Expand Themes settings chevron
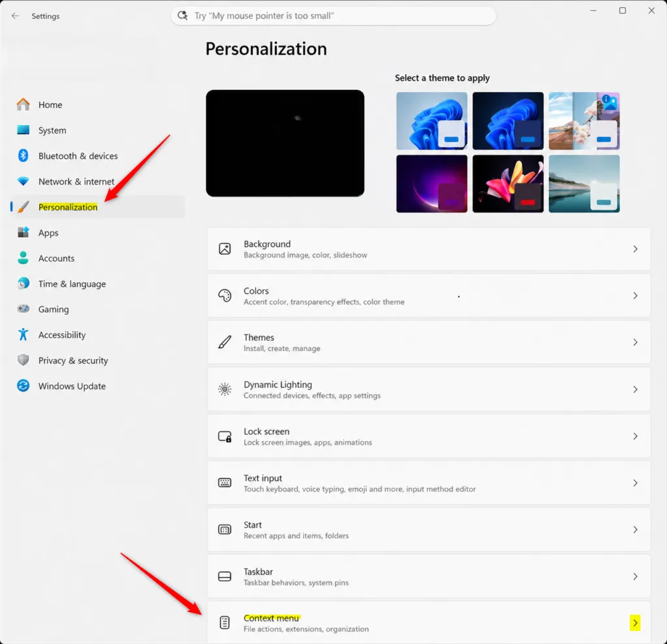 (x=635, y=342)
